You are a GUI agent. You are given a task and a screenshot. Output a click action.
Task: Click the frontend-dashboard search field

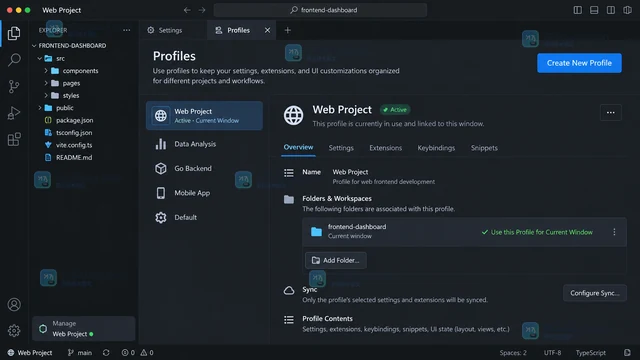pos(320,10)
